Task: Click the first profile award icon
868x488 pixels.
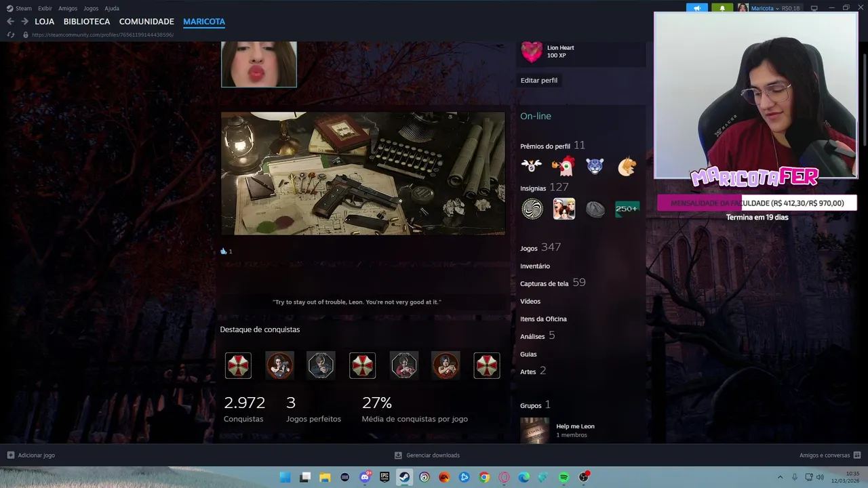Action: coord(532,166)
